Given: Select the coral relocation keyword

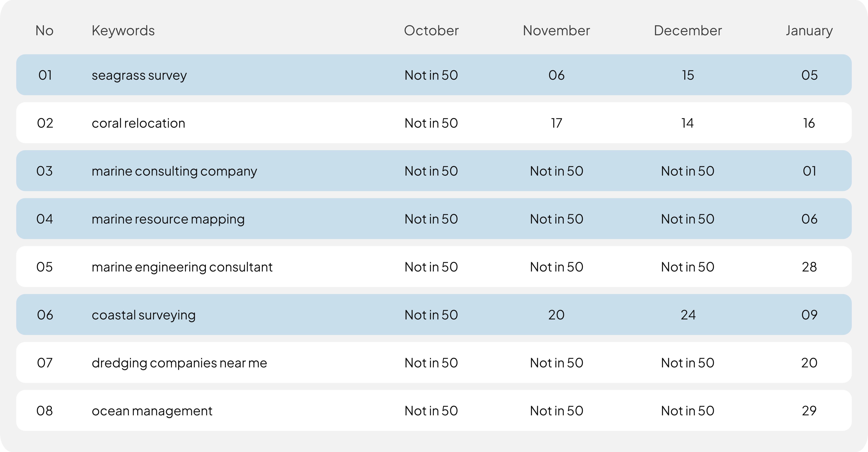Looking at the screenshot, I should click(138, 123).
